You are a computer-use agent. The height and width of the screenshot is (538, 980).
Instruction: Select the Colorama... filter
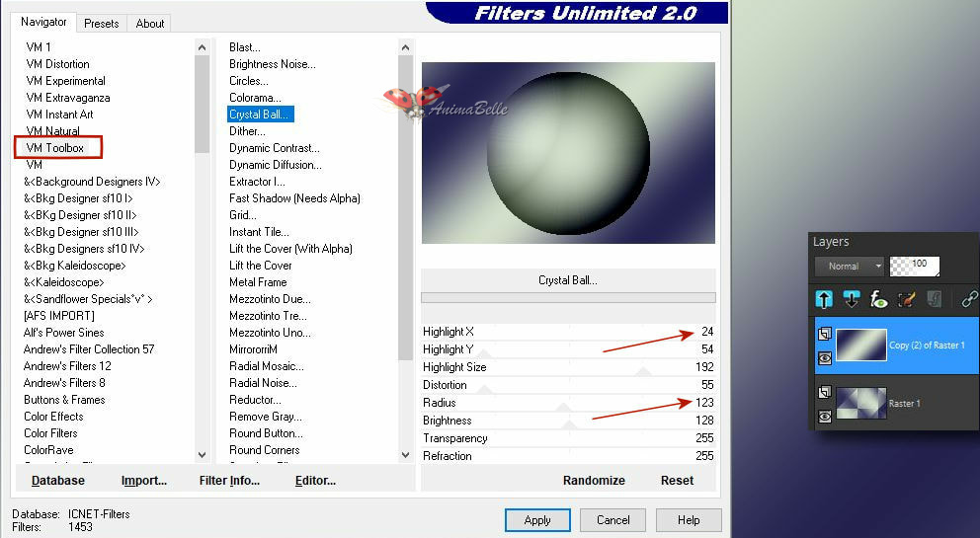(255, 98)
